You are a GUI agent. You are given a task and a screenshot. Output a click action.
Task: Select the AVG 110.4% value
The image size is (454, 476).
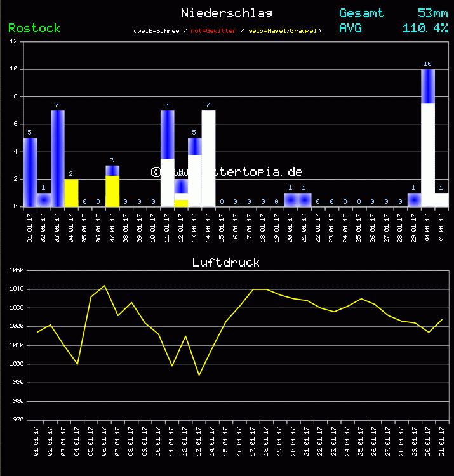click(x=425, y=28)
